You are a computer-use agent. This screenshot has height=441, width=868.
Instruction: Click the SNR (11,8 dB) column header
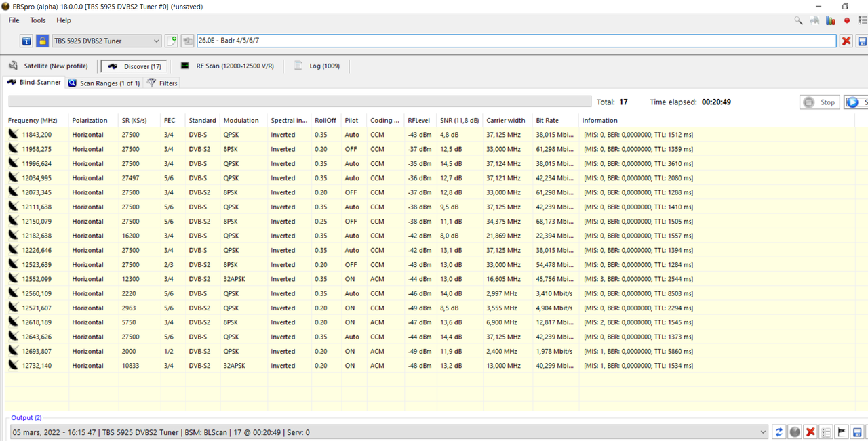point(460,121)
